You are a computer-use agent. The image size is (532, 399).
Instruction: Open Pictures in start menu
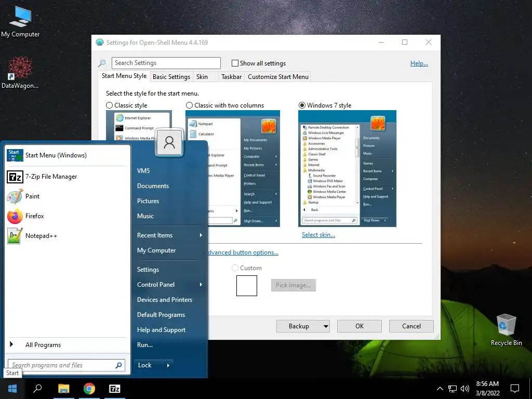(x=148, y=201)
